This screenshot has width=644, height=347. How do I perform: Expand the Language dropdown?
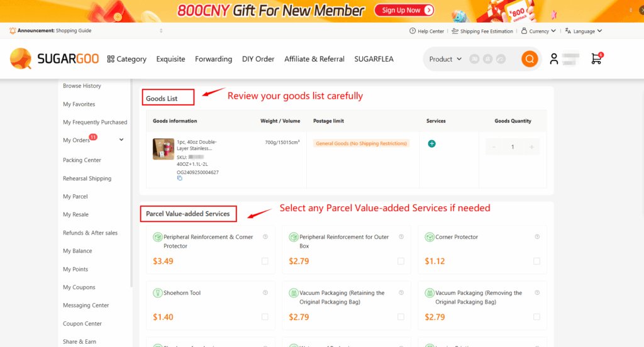(583, 31)
